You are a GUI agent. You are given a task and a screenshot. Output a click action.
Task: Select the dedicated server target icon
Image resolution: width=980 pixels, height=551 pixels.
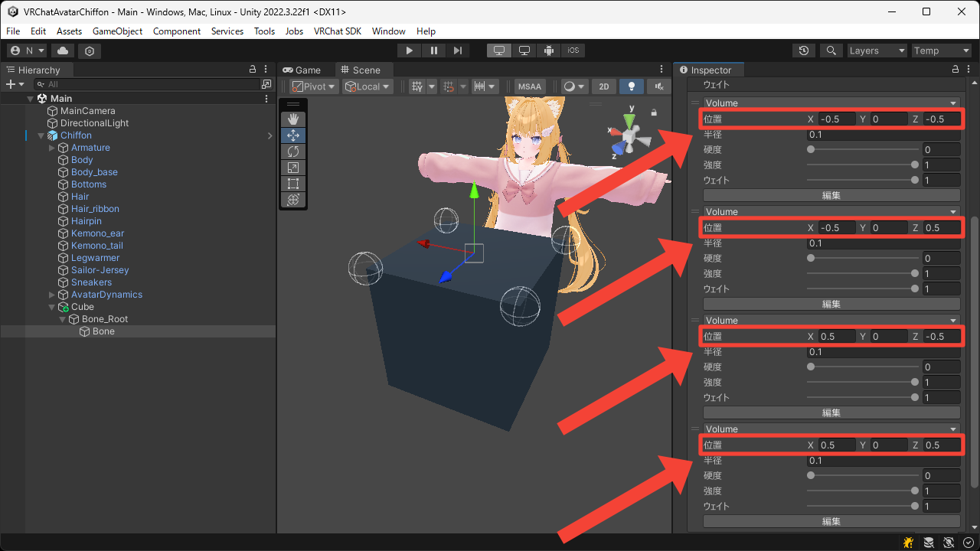pyautogui.click(x=524, y=51)
